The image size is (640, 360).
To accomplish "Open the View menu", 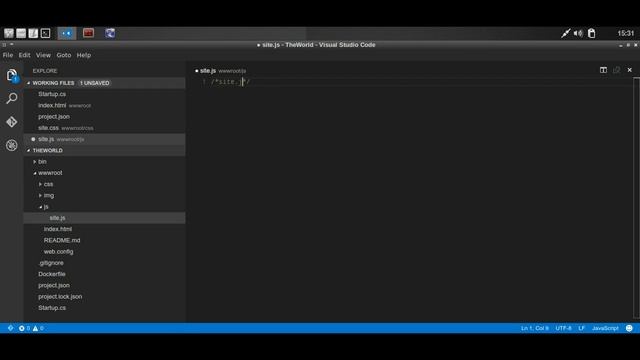I will click(43, 55).
